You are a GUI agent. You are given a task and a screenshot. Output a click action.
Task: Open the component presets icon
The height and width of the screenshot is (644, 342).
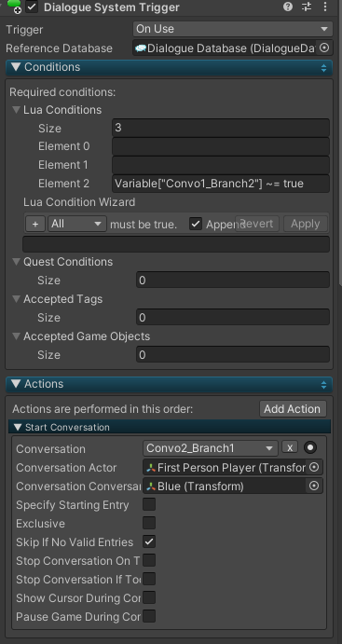(307, 7)
